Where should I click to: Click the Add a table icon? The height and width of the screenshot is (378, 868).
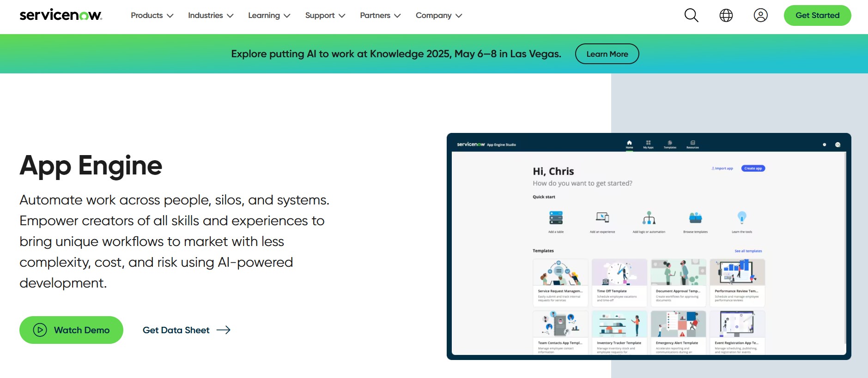coord(556,217)
